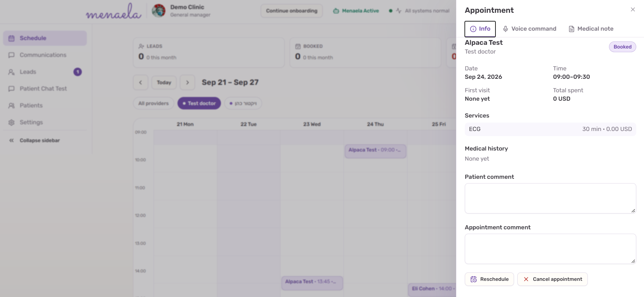Click the Communications chat icon

11,55
